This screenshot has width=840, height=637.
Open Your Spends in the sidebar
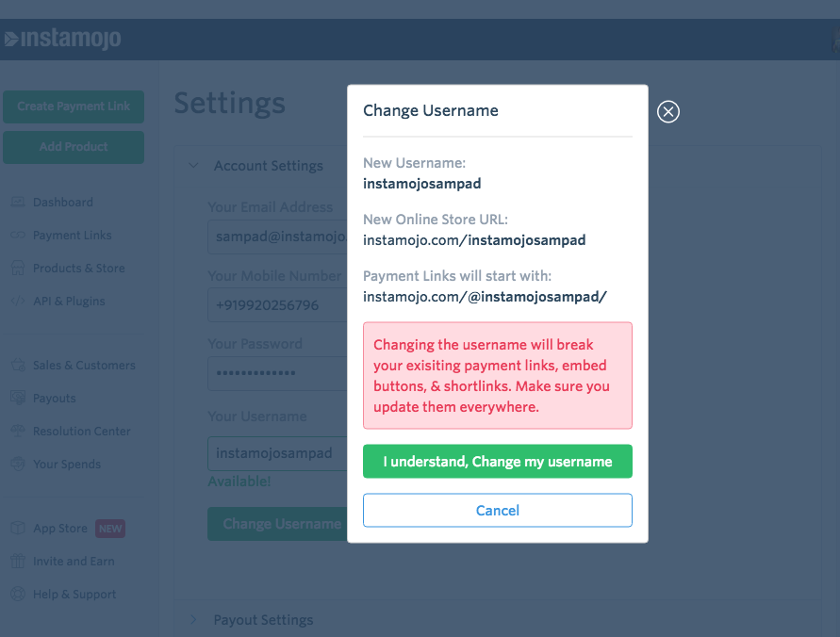[66, 465]
